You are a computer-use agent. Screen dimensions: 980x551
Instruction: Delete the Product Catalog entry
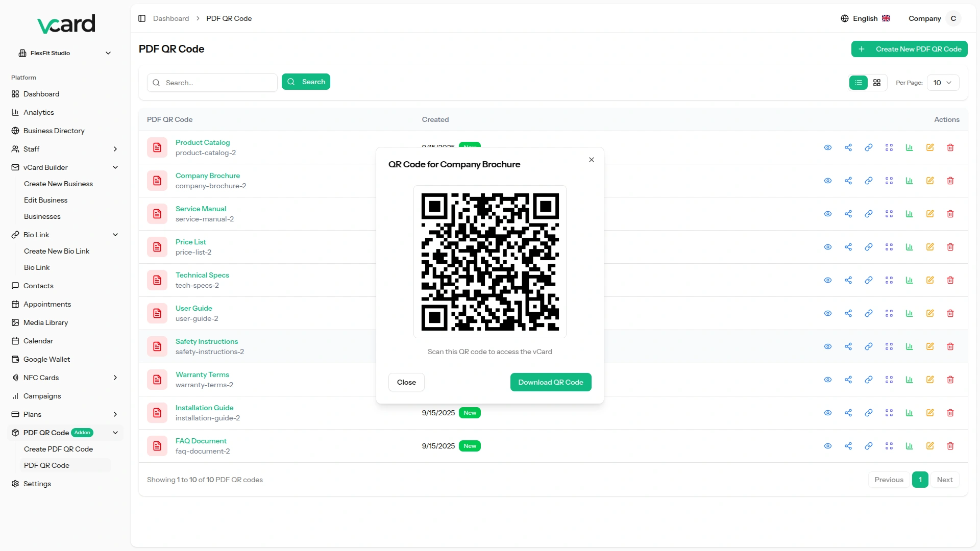[950, 147]
